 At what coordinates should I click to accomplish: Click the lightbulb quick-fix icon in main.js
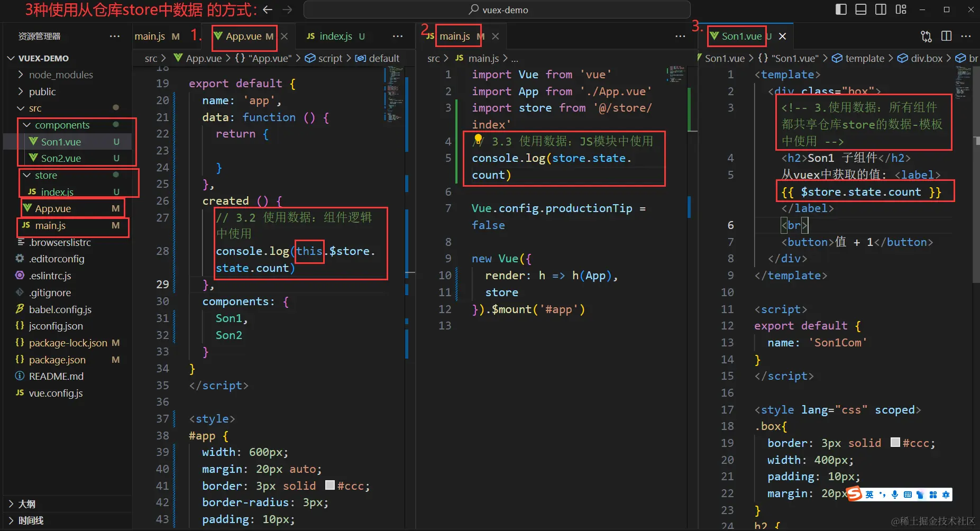tap(478, 139)
